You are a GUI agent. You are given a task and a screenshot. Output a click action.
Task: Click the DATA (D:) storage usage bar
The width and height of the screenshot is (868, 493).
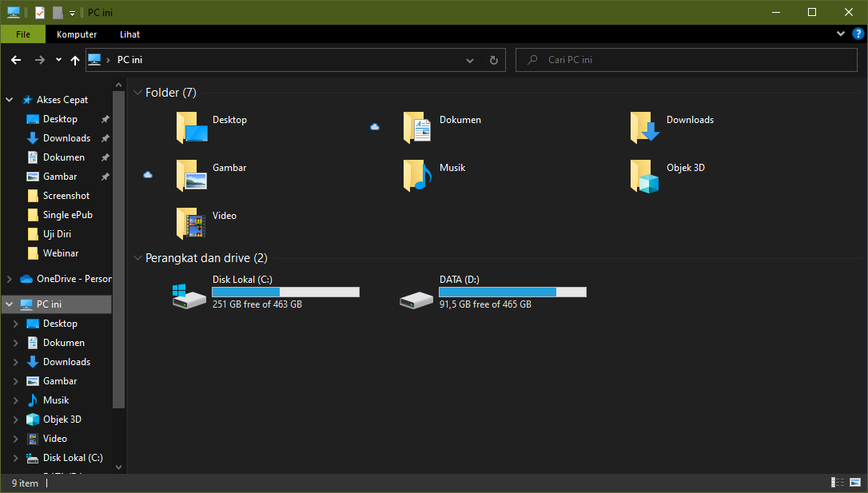(x=512, y=292)
